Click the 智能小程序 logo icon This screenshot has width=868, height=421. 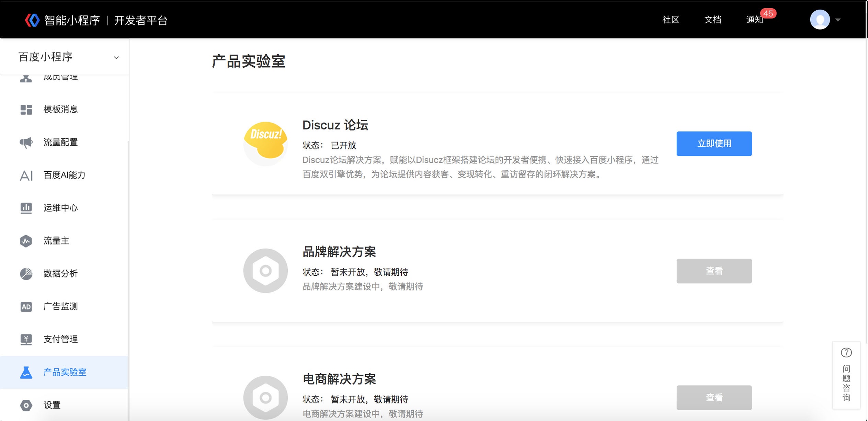tap(33, 20)
